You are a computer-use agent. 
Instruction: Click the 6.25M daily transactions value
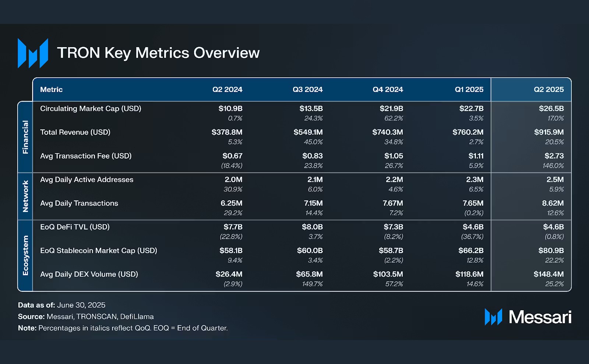click(232, 203)
